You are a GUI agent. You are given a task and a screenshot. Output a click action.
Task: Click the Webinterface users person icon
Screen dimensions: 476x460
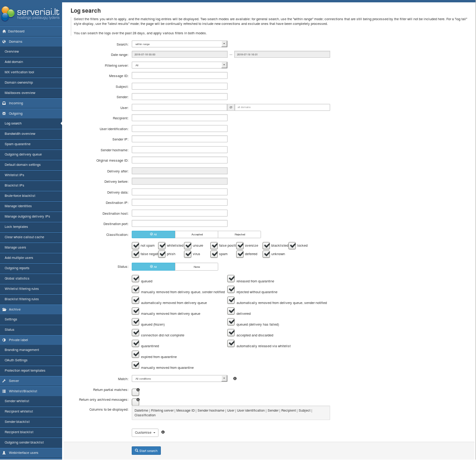[x=4, y=453]
